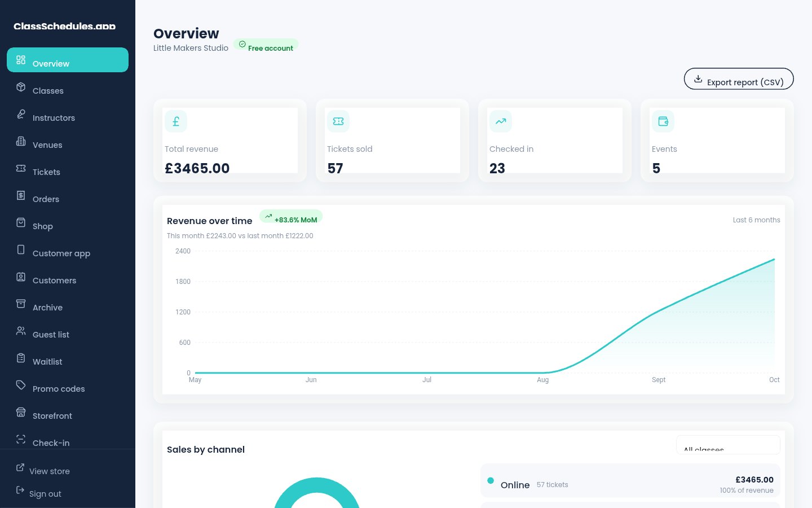Image resolution: width=812 pixels, height=508 pixels.
Task: Open the View store link
Action: (x=68, y=467)
